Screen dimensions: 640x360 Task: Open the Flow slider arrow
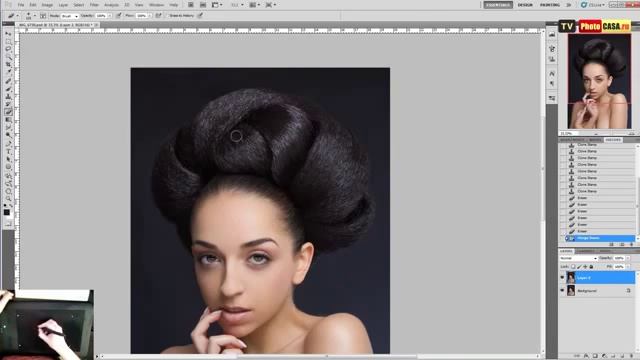[150, 16]
